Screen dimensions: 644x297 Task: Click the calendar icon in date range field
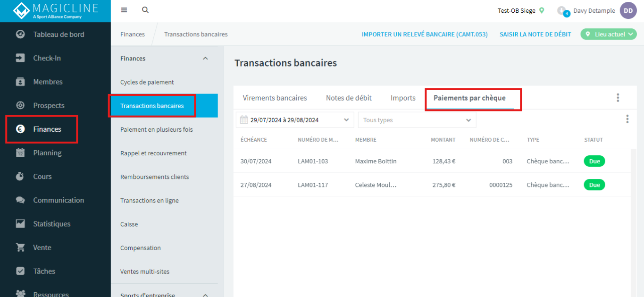tap(244, 120)
